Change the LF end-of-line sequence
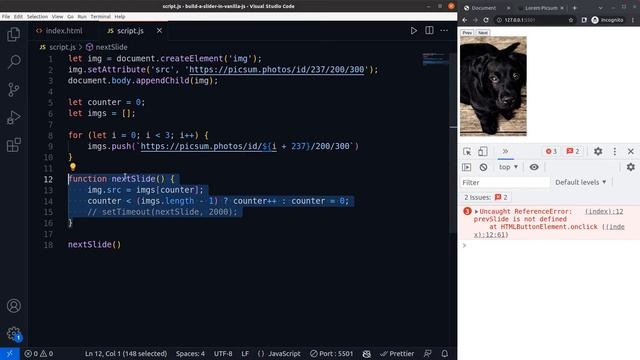This screenshot has width=640, height=360. pyautogui.click(x=245, y=353)
